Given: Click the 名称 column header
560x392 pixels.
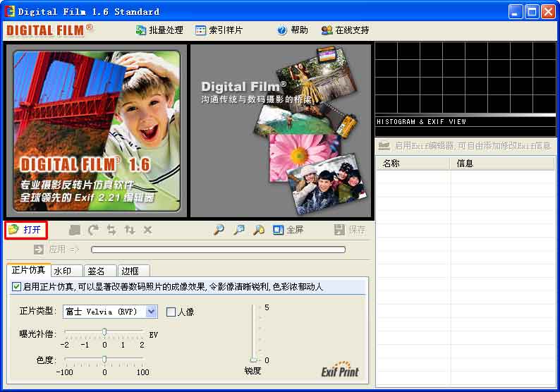Looking at the screenshot, I should [x=413, y=164].
